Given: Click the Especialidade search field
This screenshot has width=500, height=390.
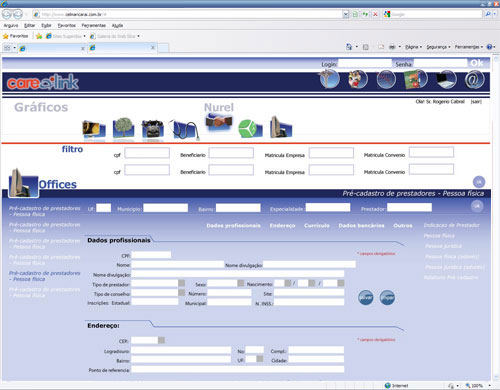Looking at the screenshot, I should click(328, 208).
